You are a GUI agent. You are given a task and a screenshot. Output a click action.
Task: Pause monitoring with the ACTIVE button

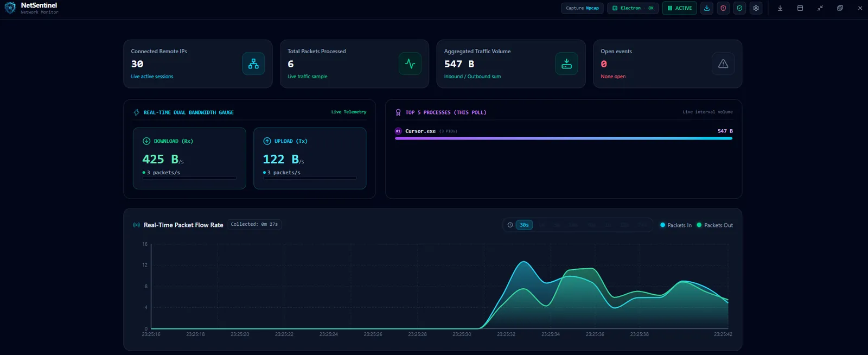679,8
